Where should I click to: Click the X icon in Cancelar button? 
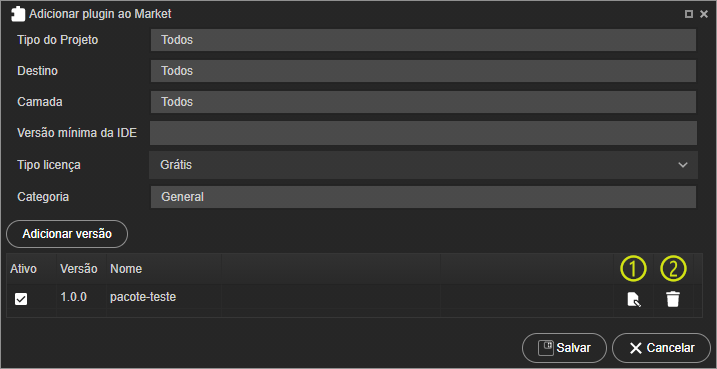point(635,348)
